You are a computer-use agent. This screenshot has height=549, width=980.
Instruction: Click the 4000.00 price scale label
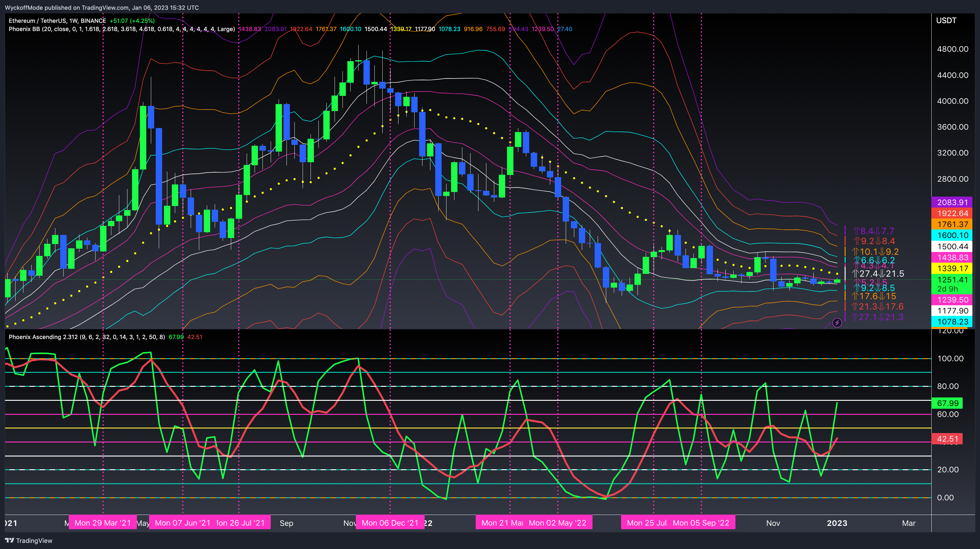953,101
